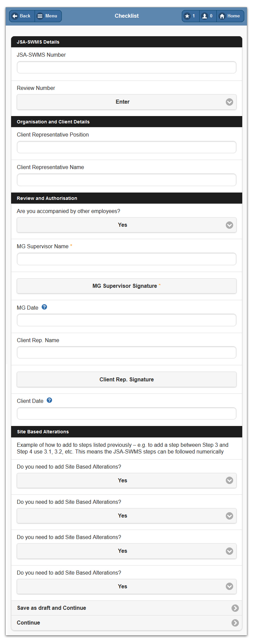Open the accompanied by other employees dropdown

[x=127, y=225]
